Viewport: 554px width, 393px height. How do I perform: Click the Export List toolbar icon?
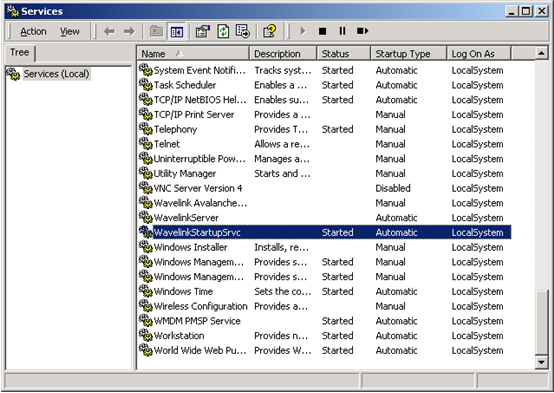click(243, 31)
